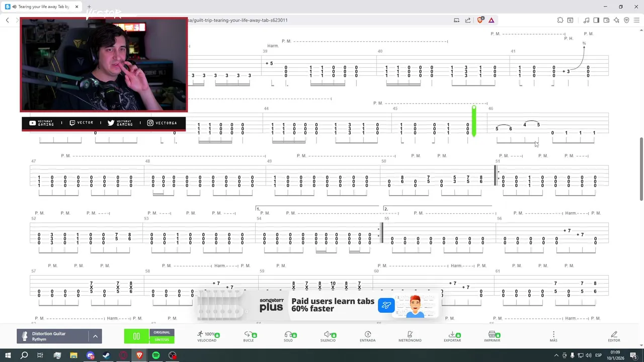The image size is (644, 362).
Task: Activate Solo mode
Action: pos(288,336)
